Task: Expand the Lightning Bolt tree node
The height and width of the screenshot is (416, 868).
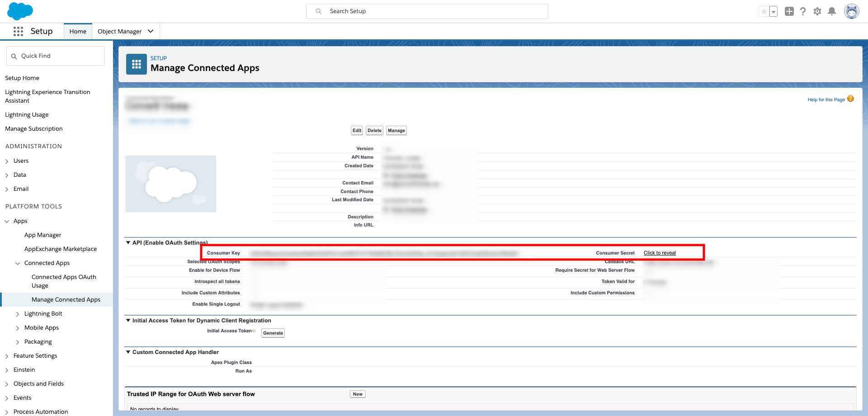Action: point(18,314)
